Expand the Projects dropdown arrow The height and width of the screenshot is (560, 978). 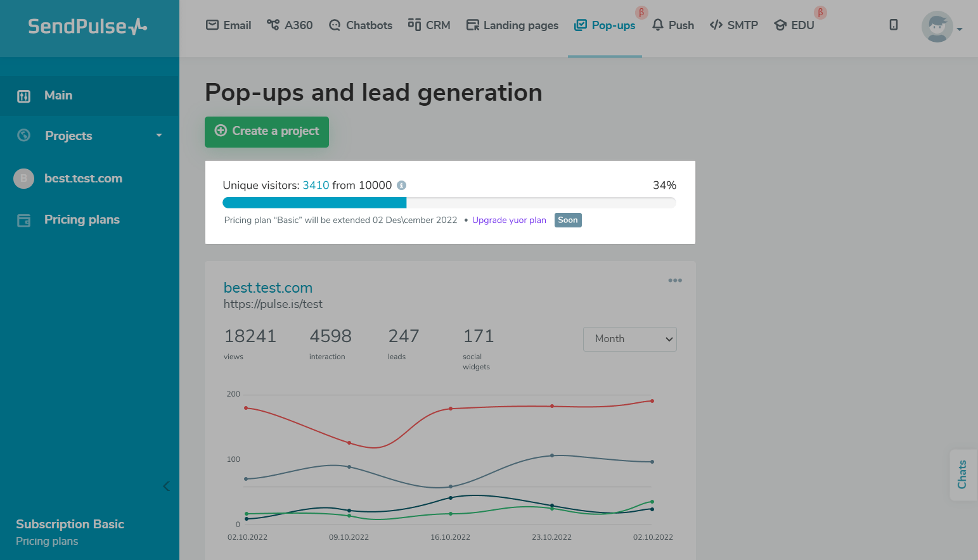point(159,136)
